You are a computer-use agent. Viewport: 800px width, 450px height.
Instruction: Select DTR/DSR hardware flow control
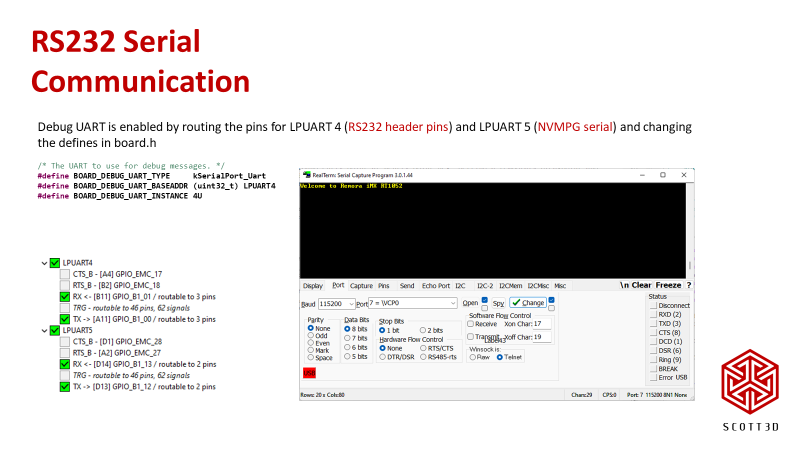pyautogui.click(x=382, y=357)
